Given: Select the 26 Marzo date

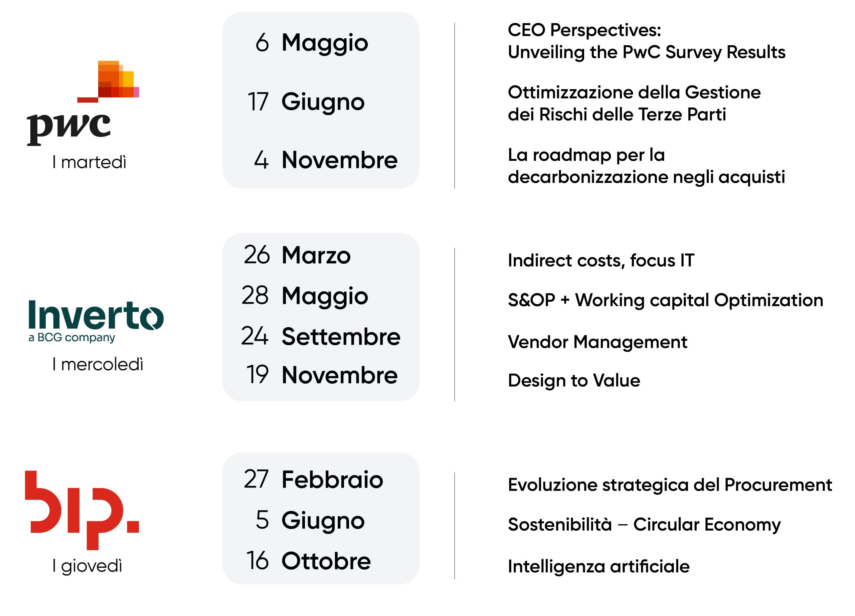Looking at the screenshot, I should coord(297,255).
